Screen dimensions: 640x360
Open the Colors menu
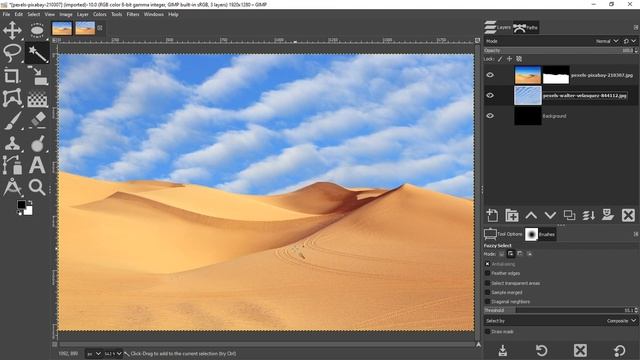point(100,14)
